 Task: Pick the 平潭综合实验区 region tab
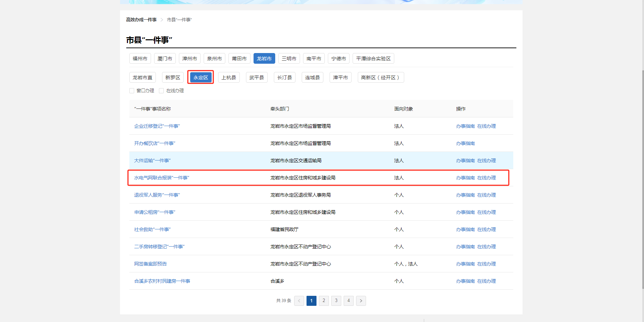click(373, 59)
